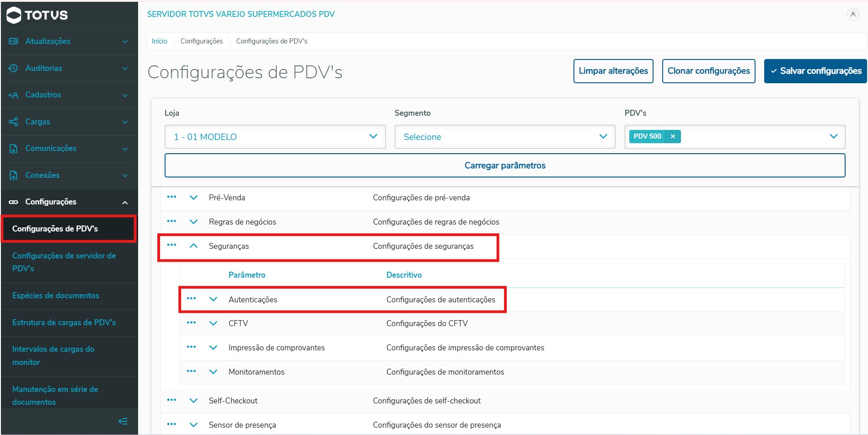Open the Loja dropdown

click(275, 137)
